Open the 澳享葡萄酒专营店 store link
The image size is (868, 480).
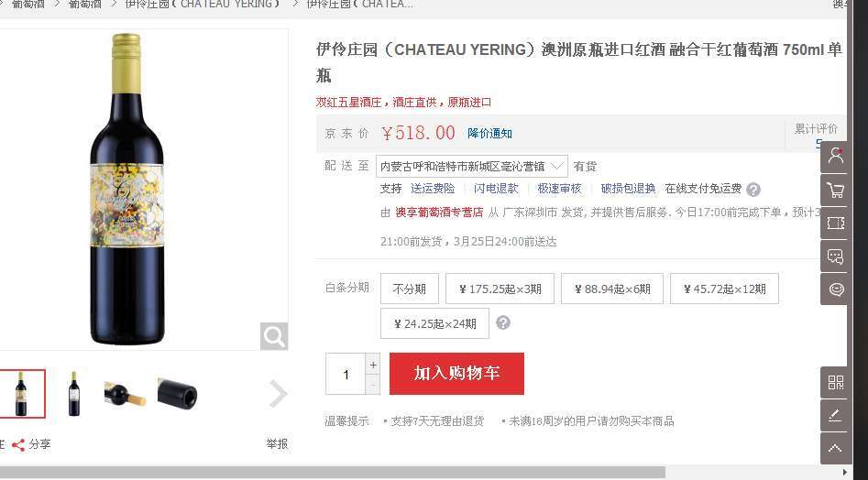click(439, 213)
